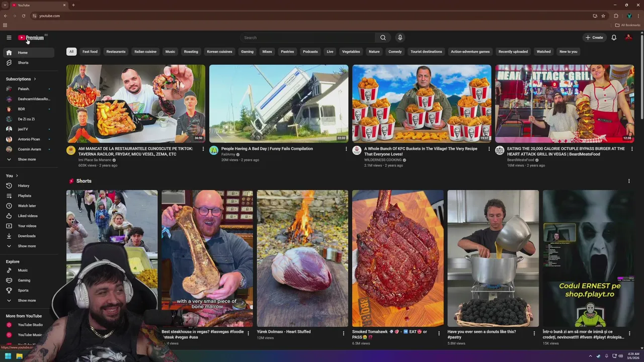Open Shorts in the sidebar
644x362 pixels.
pos(28,63)
